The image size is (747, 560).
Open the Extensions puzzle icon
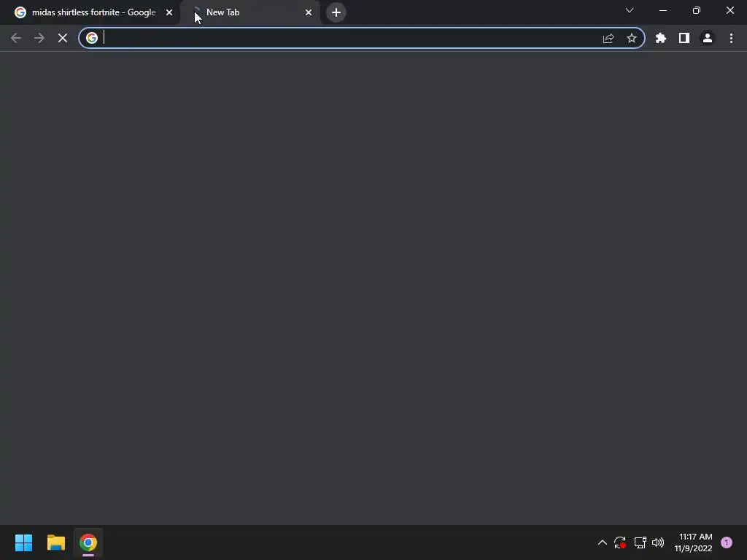661,38
